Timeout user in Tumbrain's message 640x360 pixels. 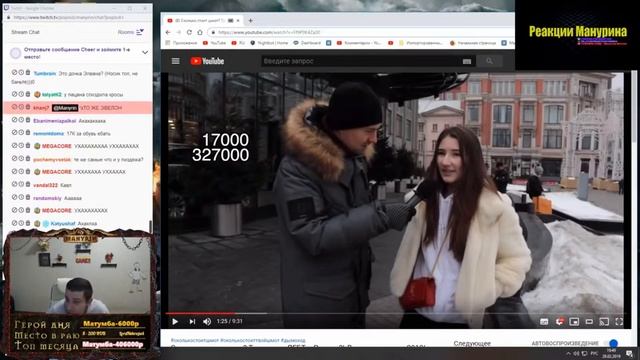coord(21,73)
